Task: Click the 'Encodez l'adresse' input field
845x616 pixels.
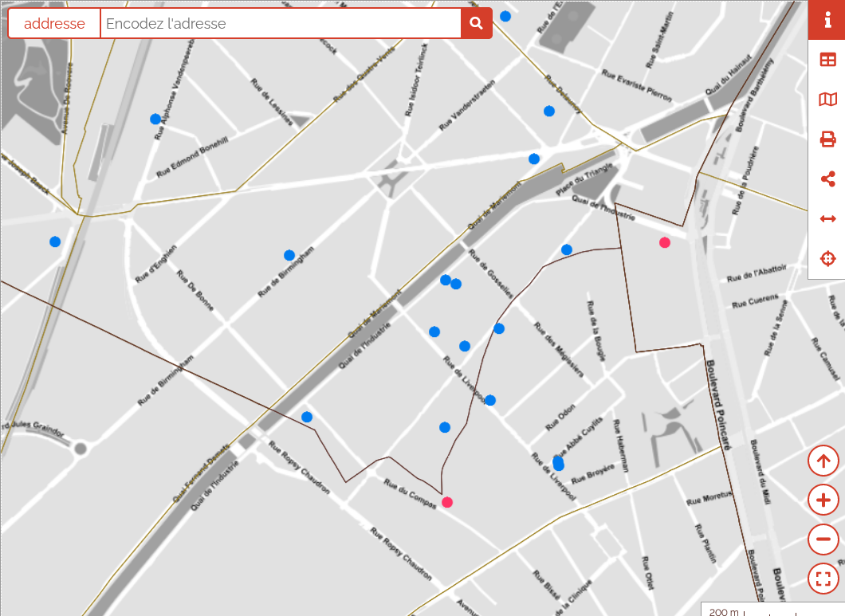Action: [280, 23]
